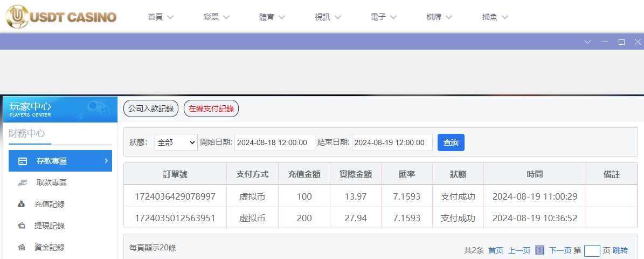Open the 視訊 live video menu
The image size is (644, 259).
328,17
